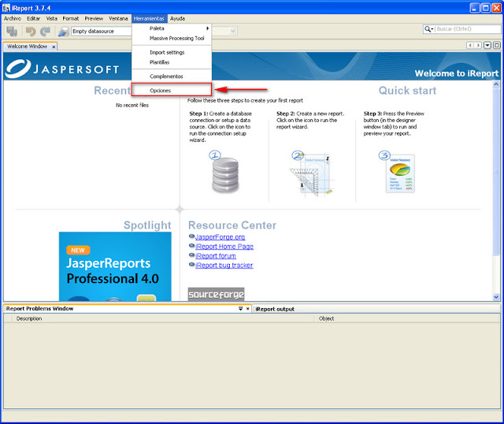The width and height of the screenshot is (504, 424).
Task: Click the scroll tabs right arrow
Action: coord(479,46)
